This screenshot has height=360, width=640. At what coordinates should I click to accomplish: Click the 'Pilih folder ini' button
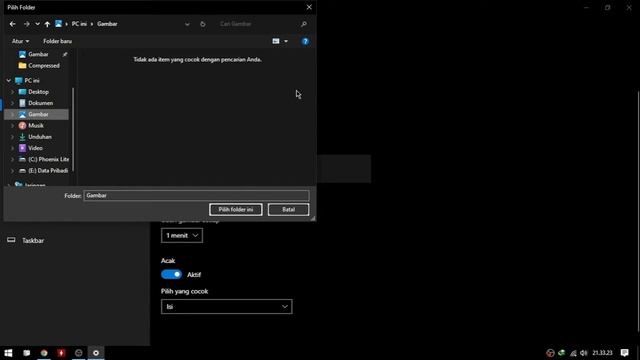(x=236, y=210)
